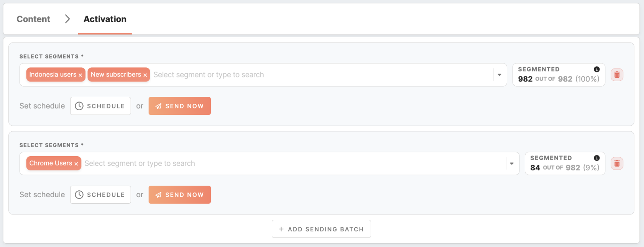Switch to the Content tab

click(x=33, y=19)
